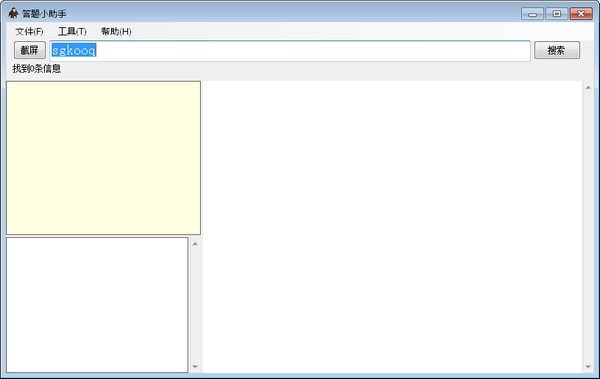Click the 找到0条信息 status label
Screen dimensions: 600x379
(37, 69)
